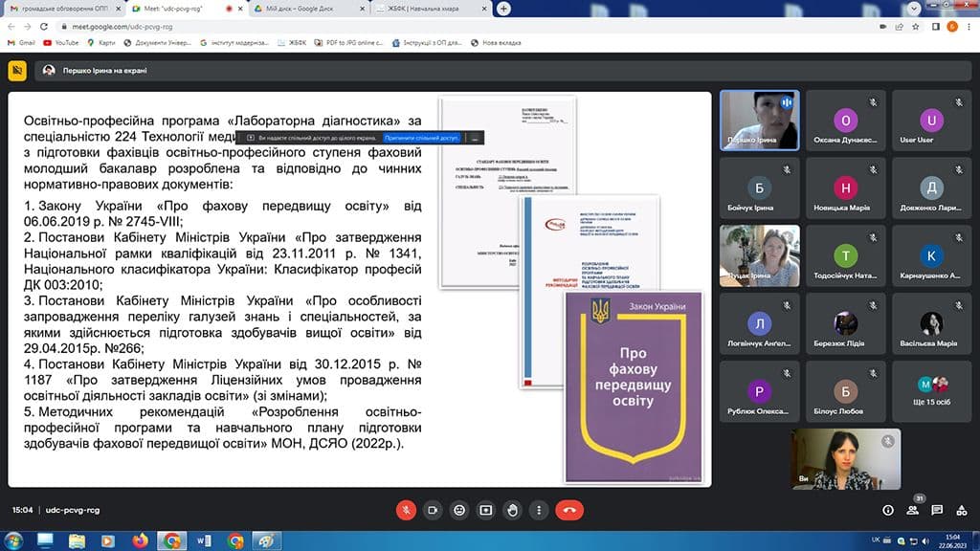980x551 pixels.
Task: Open Firefox from taskbar
Action: click(x=140, y=540)
